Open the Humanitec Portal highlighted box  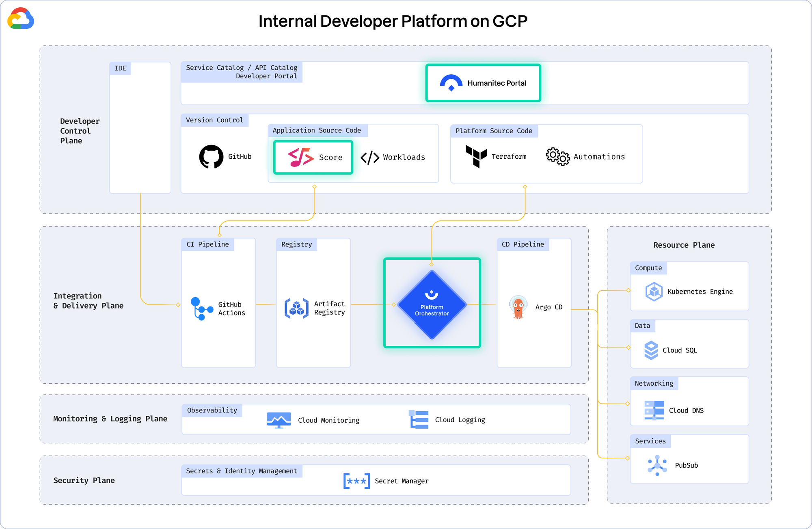click(483, 83)
